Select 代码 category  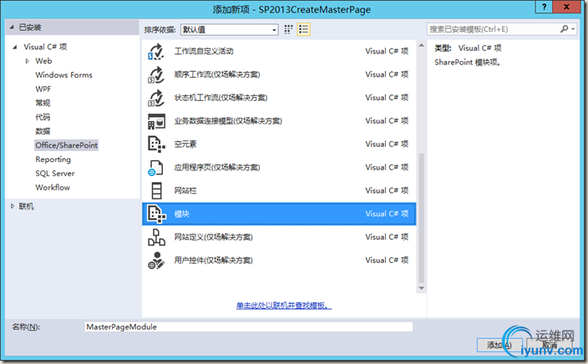43,117
